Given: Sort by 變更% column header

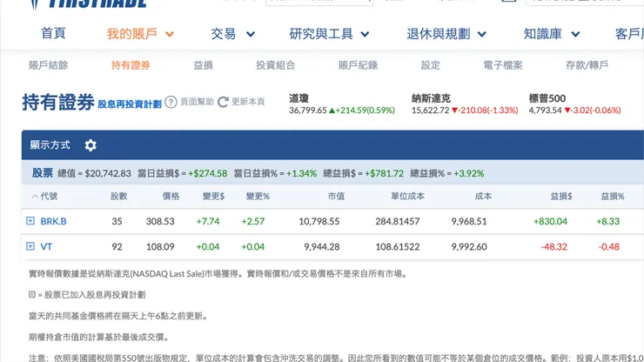Looking at the screenshot, I should (x=258, y=197).
